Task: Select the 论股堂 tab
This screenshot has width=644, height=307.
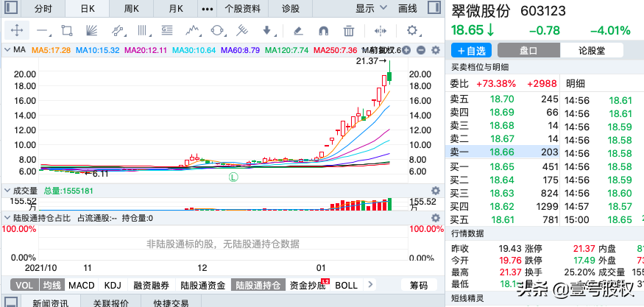Action: point(592,51)
